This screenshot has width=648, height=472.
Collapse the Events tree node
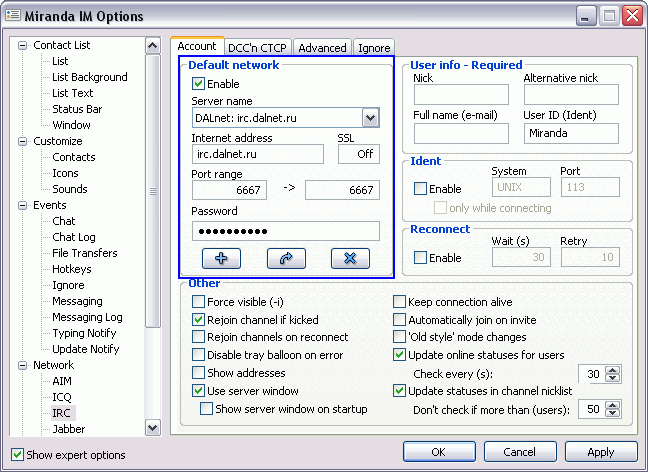coord(22,205)
